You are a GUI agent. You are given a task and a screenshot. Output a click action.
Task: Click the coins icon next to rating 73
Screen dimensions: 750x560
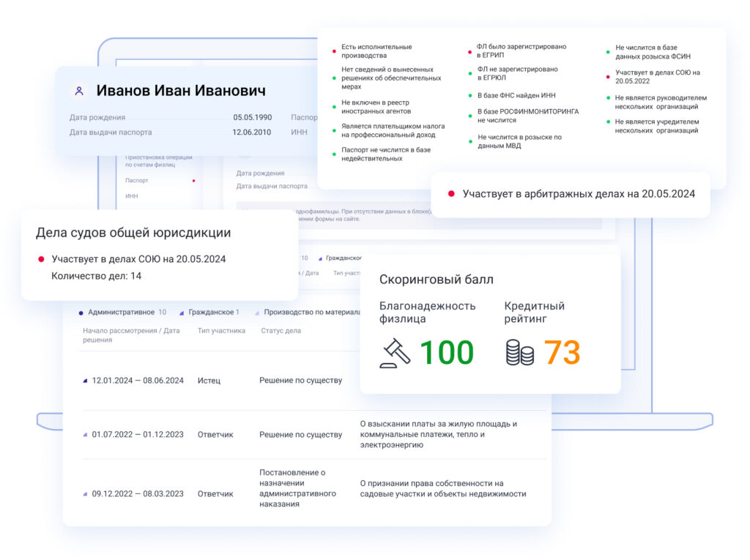point(519,353)
